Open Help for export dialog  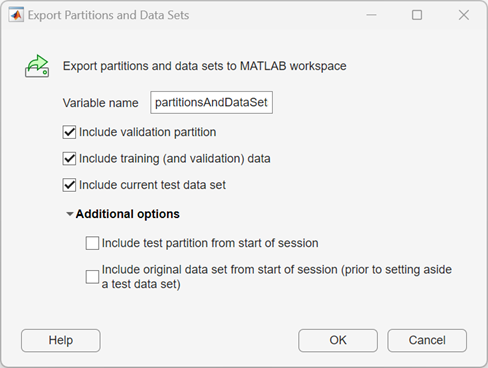coord(61,340)
